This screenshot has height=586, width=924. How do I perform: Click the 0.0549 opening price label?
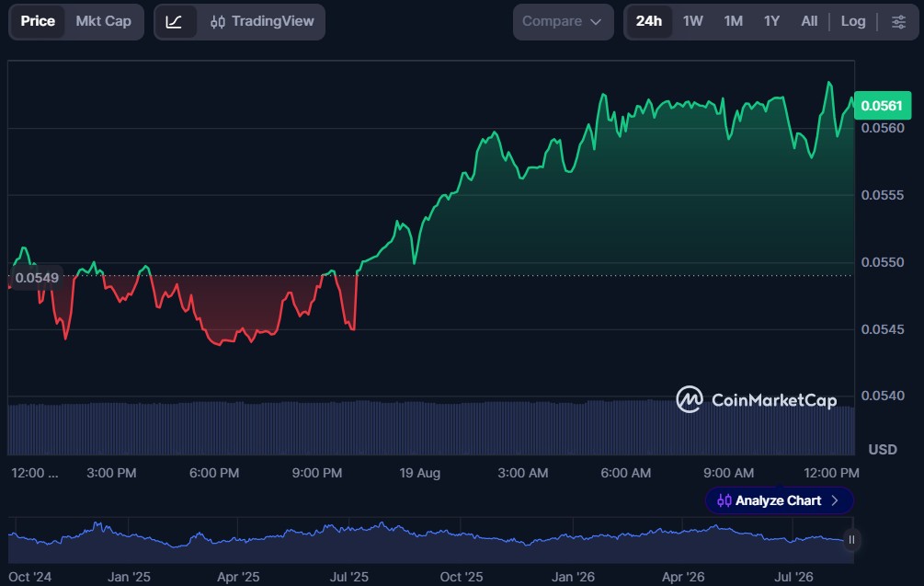(x=37, y=278)
